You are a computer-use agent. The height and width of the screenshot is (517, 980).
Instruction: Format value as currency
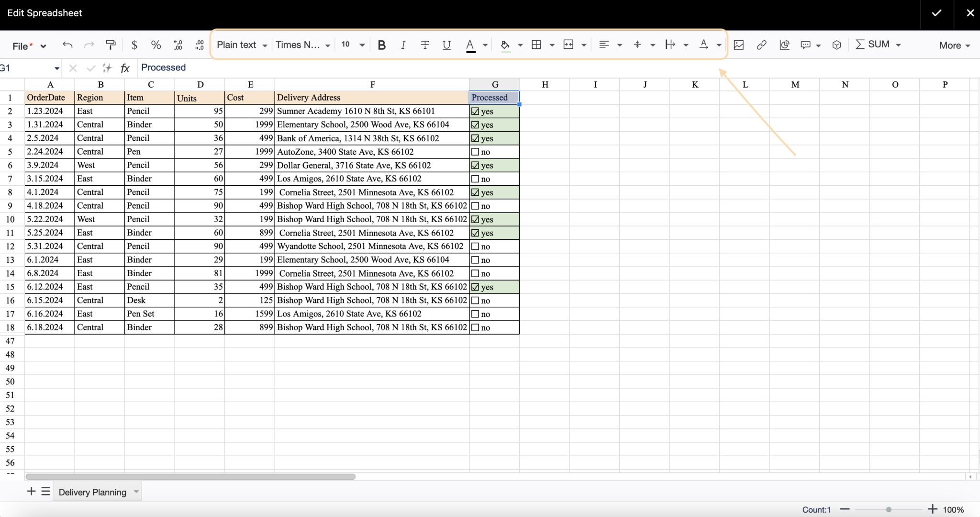(x=134, y=45)
